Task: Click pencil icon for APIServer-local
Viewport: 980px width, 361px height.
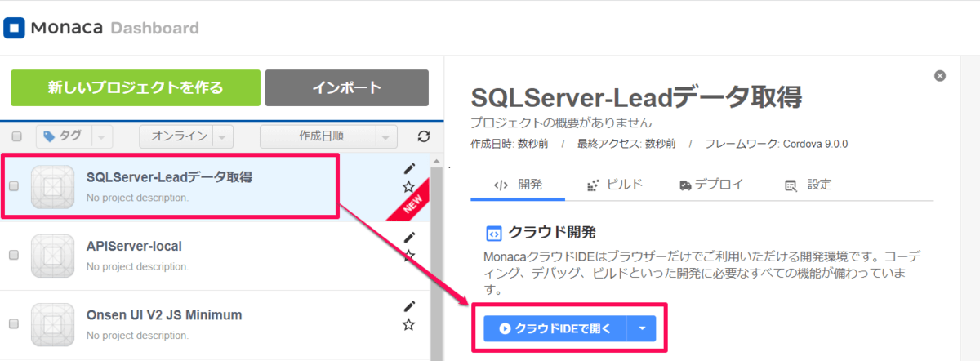Action: (x=409, y=237)
